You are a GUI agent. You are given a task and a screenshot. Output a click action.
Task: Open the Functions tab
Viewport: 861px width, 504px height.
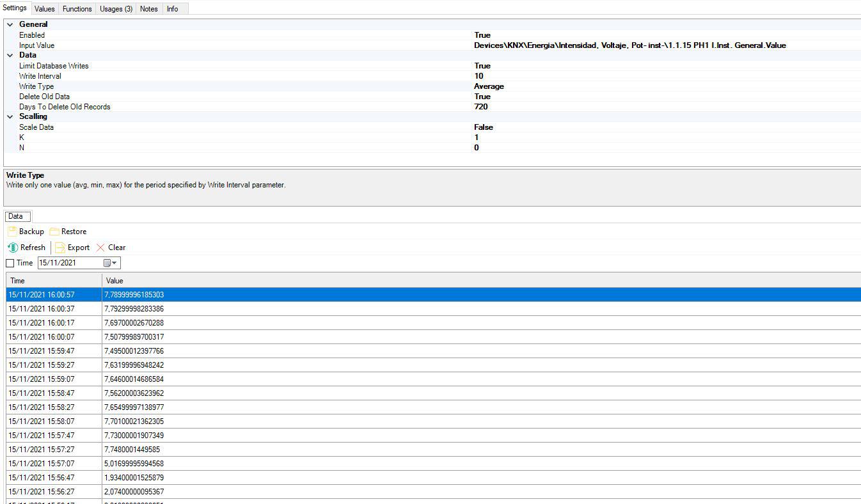coord(77,9)
